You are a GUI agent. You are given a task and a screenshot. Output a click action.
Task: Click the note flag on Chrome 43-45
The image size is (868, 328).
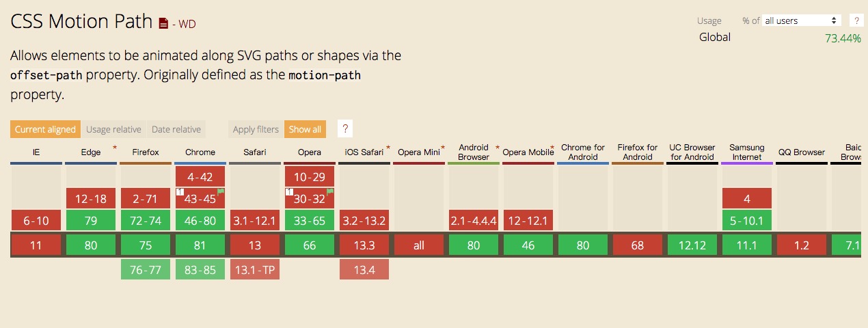tap(221, 192)
